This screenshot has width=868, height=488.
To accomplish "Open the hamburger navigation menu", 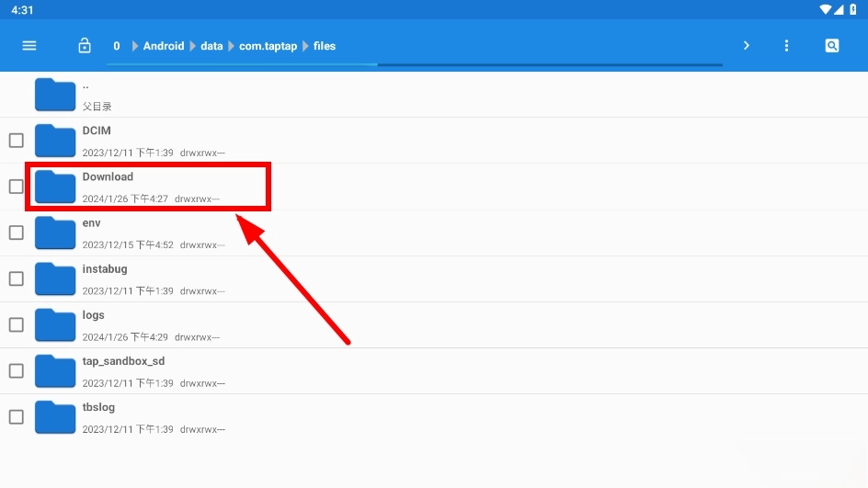I will tap(29, 46).
